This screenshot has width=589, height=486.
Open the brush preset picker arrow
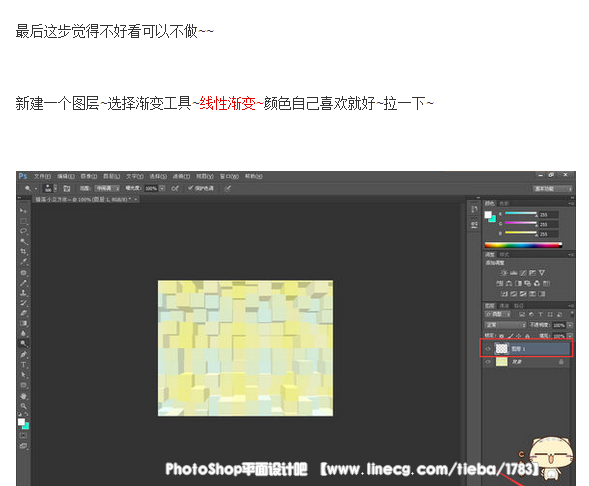coord(55,188)
